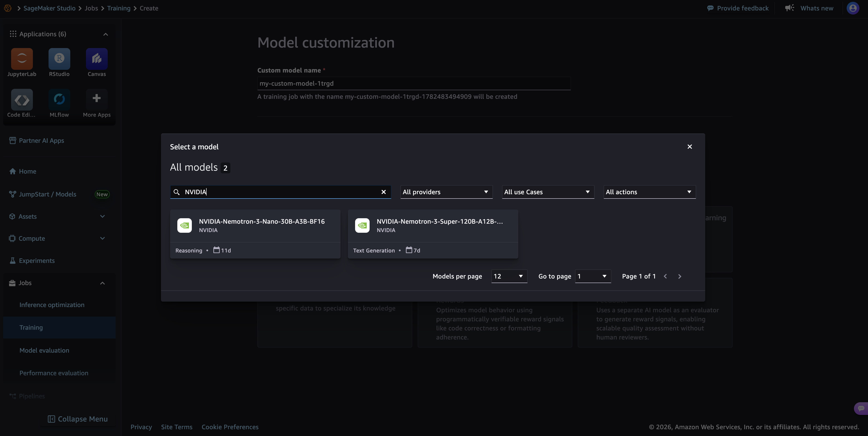
Task: Click the Whats new megaphone icon
Action: point(790,8)
